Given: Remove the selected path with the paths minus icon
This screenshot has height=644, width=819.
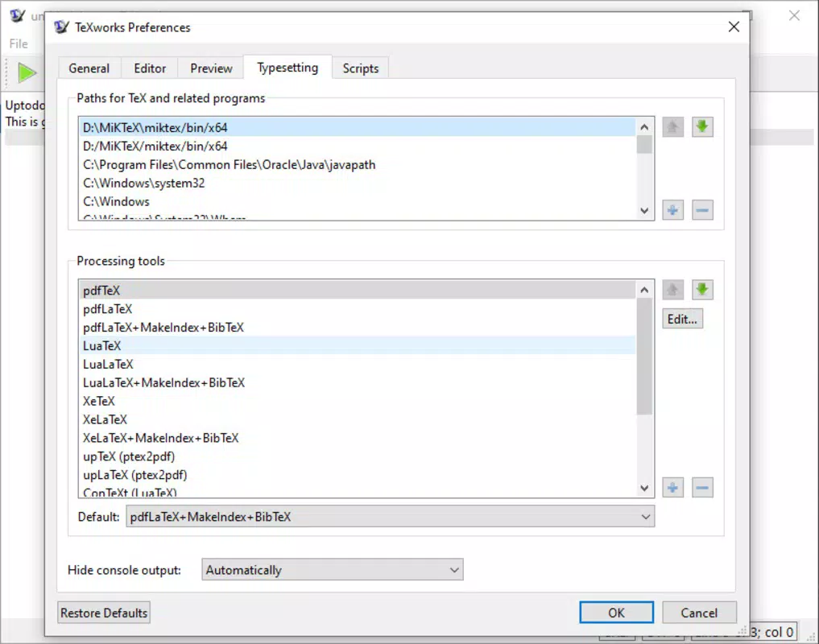Looking at the screenshot, I should click(x=702, y=210).
